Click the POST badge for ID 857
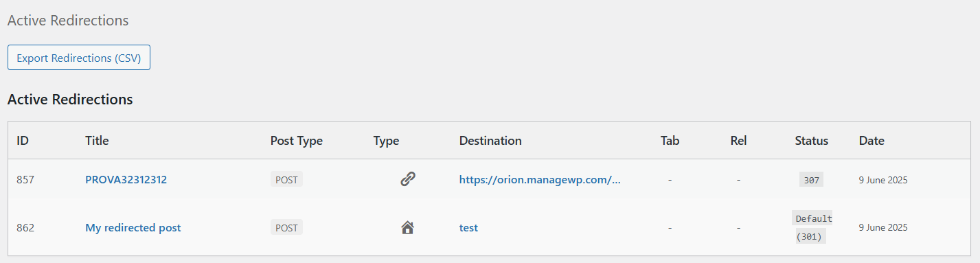Viewport: 980px width, 263px height. pyautogui.click(x=286, y=179)
